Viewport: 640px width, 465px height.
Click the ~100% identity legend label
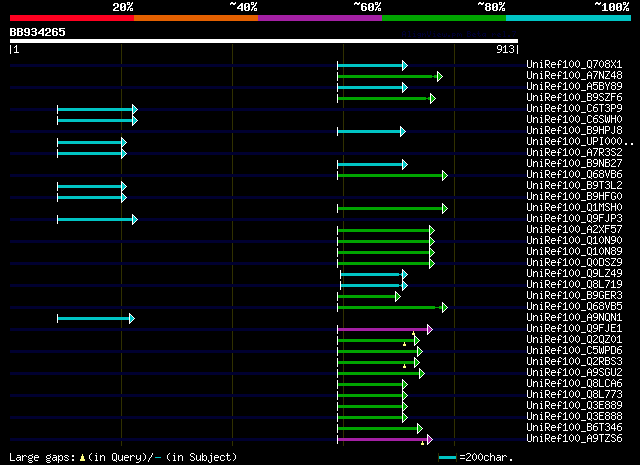(x=611, y=7)
